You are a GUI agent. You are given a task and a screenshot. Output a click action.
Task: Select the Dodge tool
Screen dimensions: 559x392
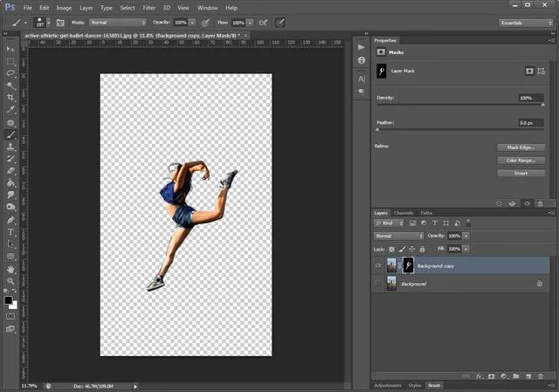[x=10, y=207]
